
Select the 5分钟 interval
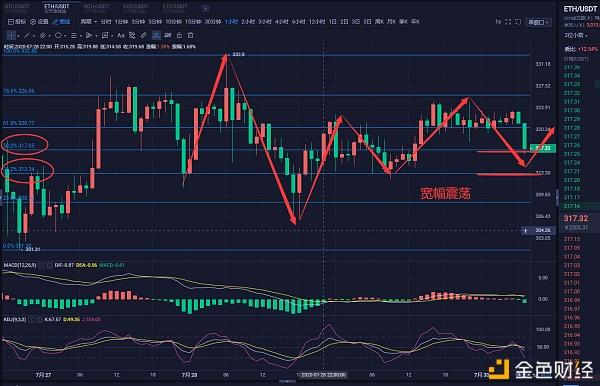click(155, 22)
